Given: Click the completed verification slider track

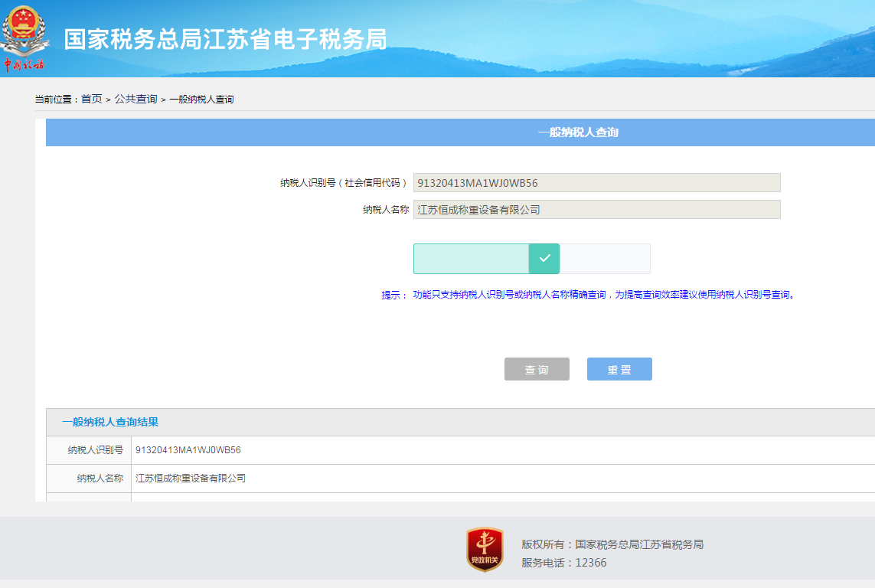Looking at the screenshot, I should coord(471,259).
